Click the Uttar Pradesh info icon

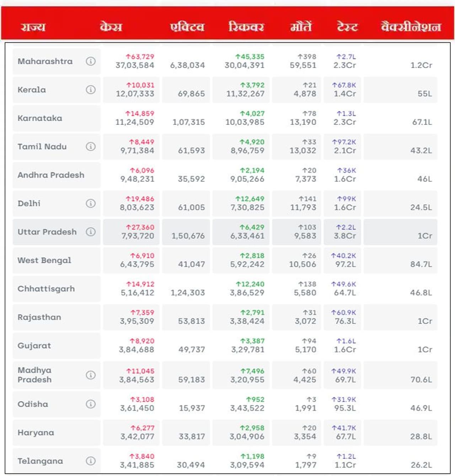coord(91,232)
